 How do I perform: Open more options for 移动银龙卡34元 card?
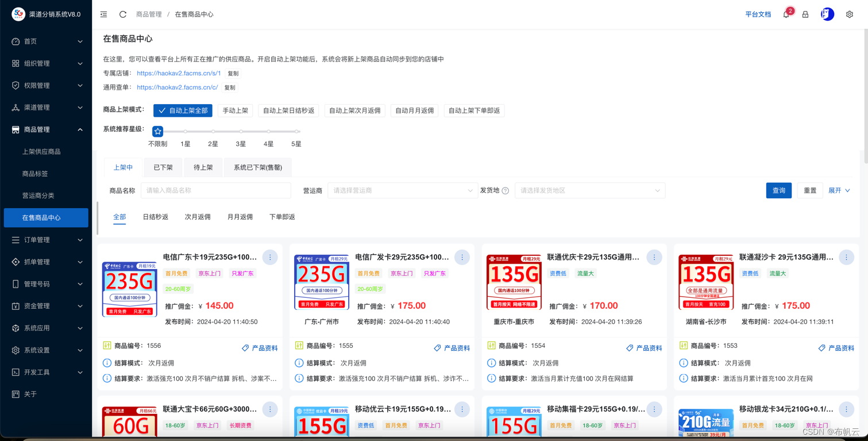[x=846, y=409]
